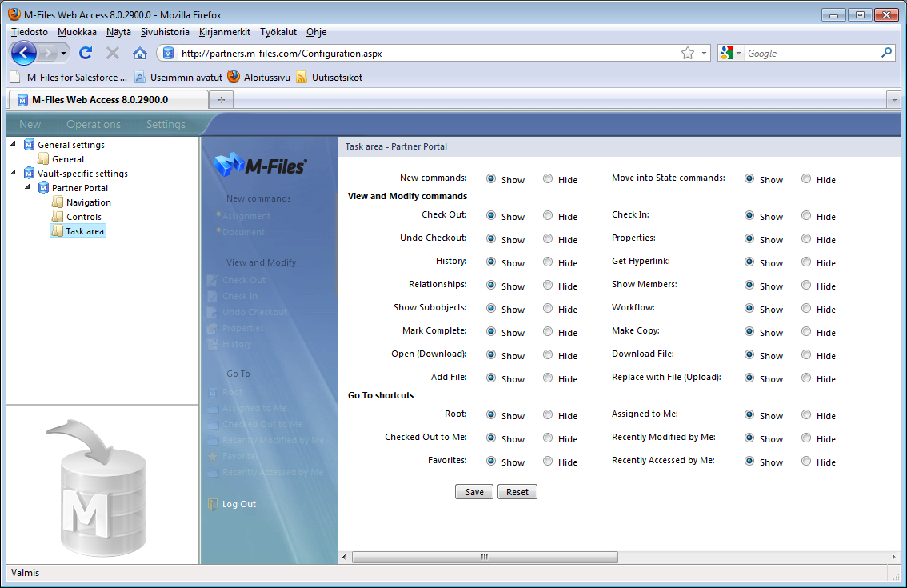Image resolution: width=907 pixels, height=588 pixels.
Task: Select Controls in the settings tree
Action: tap(84, 217)
